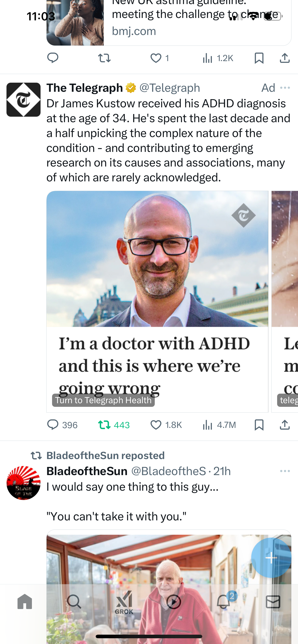
Task: Bookmark the Telegraph ad post
Action: pos(259,425)
